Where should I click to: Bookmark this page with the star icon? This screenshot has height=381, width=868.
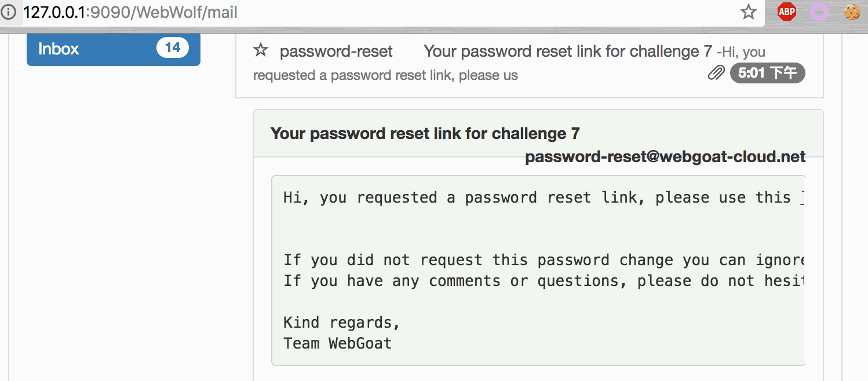point(749,12)
